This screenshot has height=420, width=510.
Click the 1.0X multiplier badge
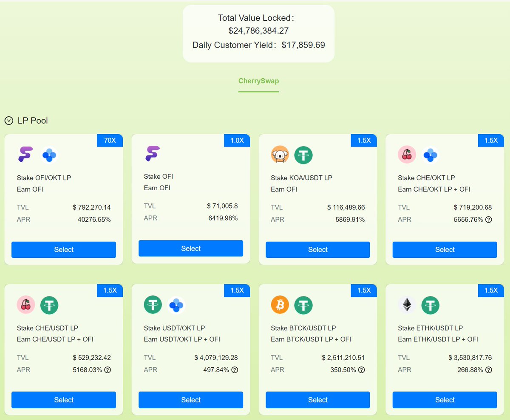[237, 141]
